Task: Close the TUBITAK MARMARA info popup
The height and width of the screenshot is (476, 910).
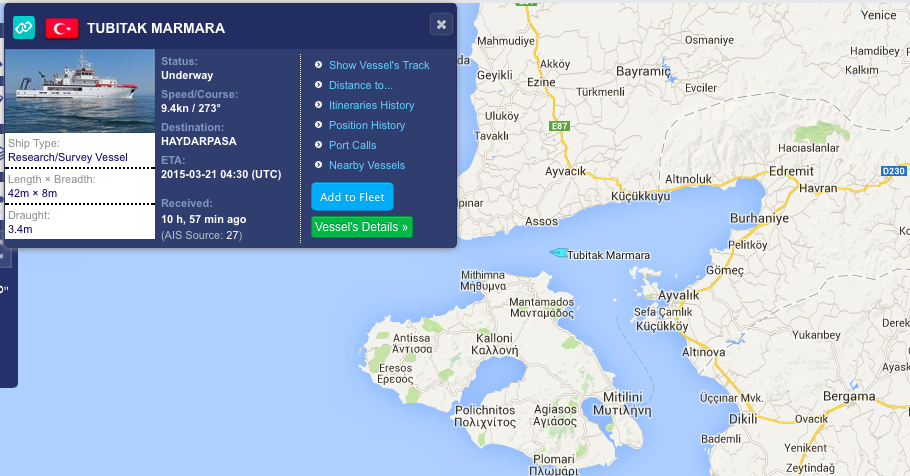Action: [440, 24]
